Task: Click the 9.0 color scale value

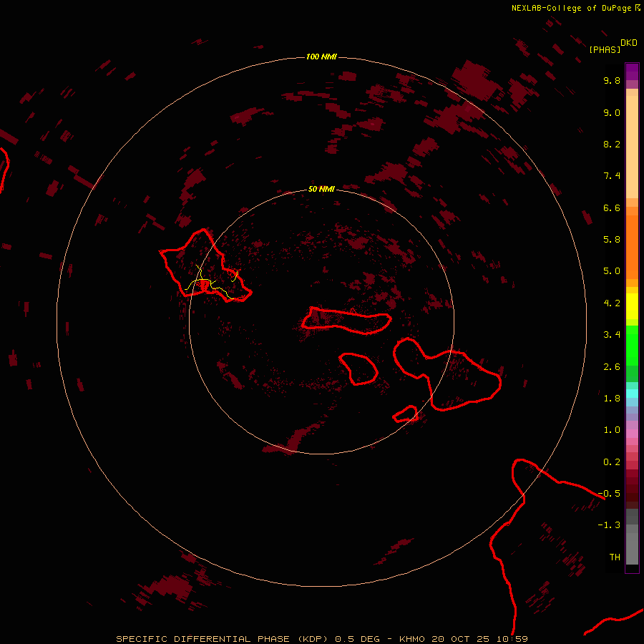Action: [x=612, y=112]
